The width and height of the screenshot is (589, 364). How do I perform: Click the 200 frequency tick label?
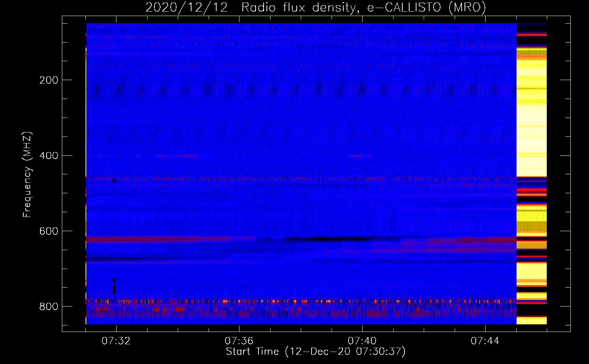[49, 80]
